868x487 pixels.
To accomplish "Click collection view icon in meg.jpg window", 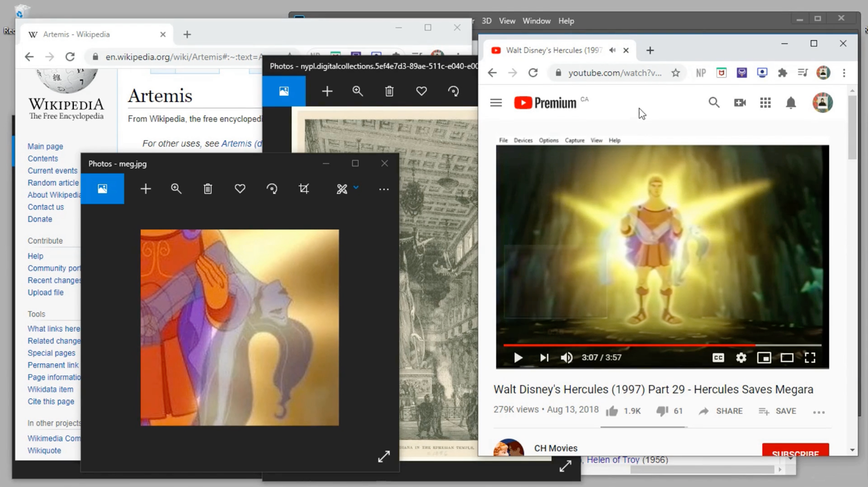I will tap(103, 189).
